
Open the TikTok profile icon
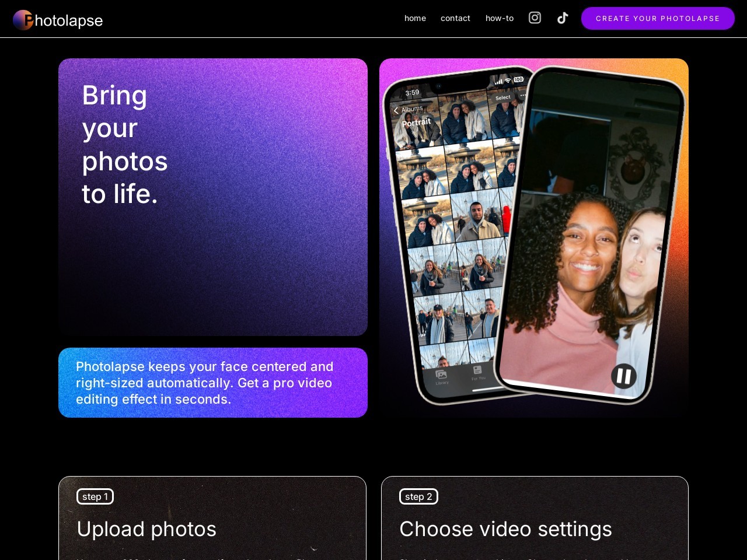(563, 18)
